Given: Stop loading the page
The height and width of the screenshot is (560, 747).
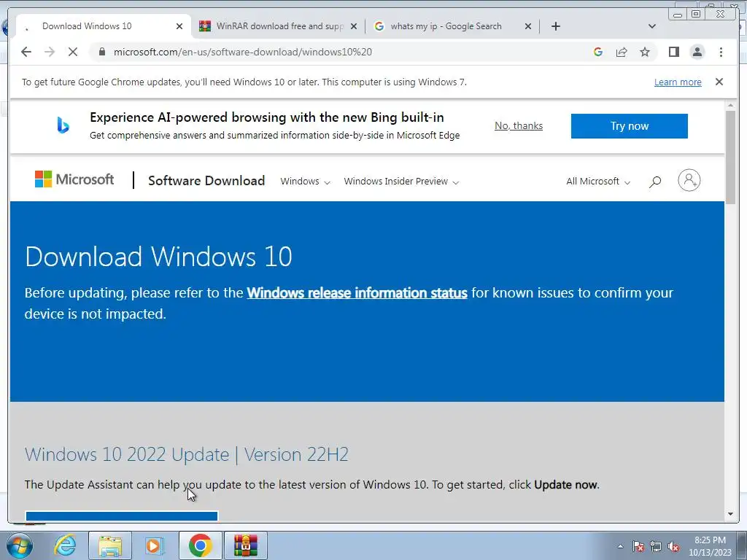Looking at the screenshot, I should click(x=73, y=52).
